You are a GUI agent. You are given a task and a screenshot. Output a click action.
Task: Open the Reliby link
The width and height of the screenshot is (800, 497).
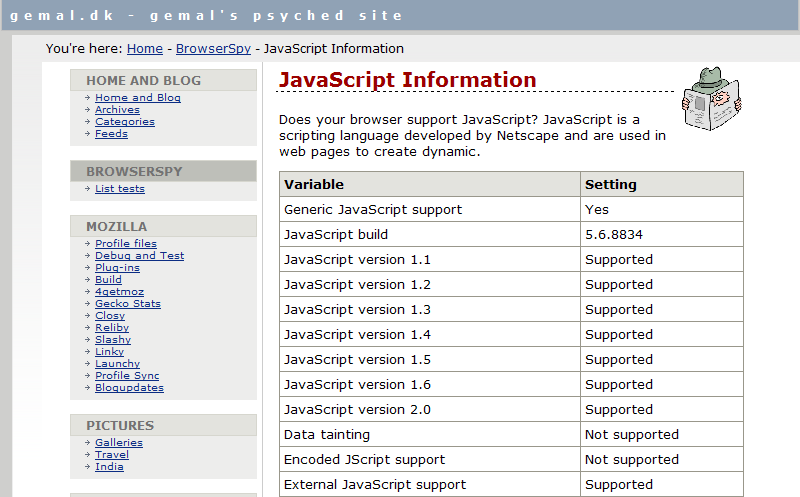coord(112,328)
